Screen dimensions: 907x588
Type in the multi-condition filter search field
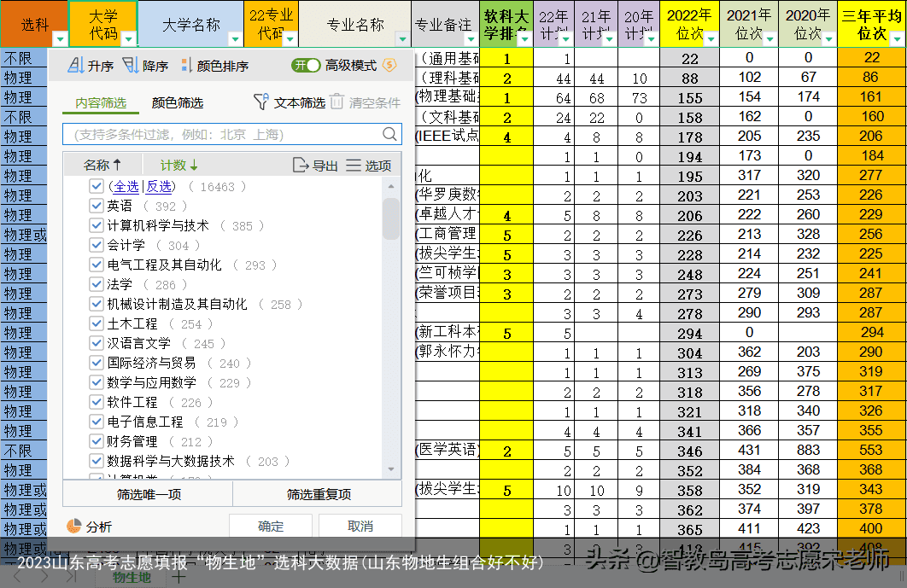point(231,133)
